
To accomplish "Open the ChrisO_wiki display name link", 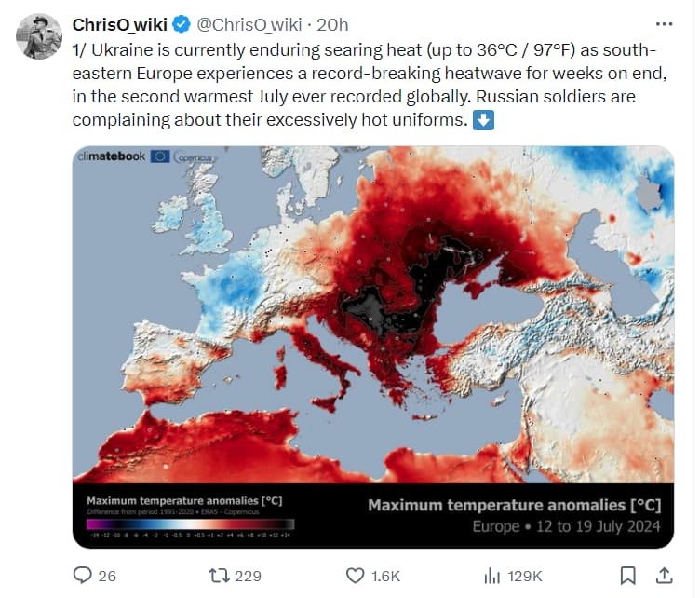I will coord(119,23).
